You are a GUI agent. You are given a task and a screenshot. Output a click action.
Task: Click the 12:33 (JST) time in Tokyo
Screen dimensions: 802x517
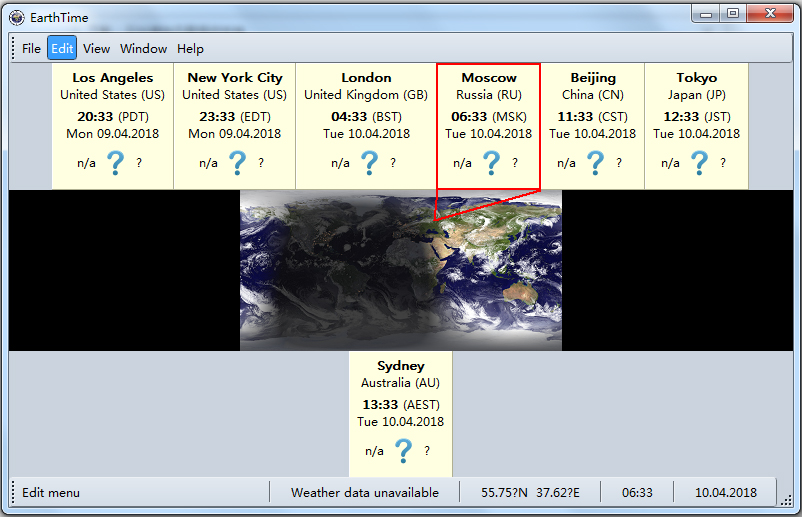point(697,117)
